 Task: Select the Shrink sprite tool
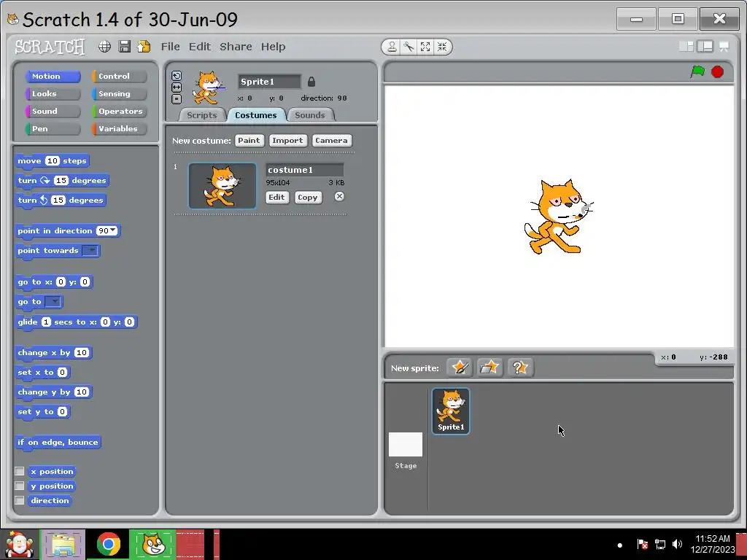pyautogui.click(x=442, y=47)
